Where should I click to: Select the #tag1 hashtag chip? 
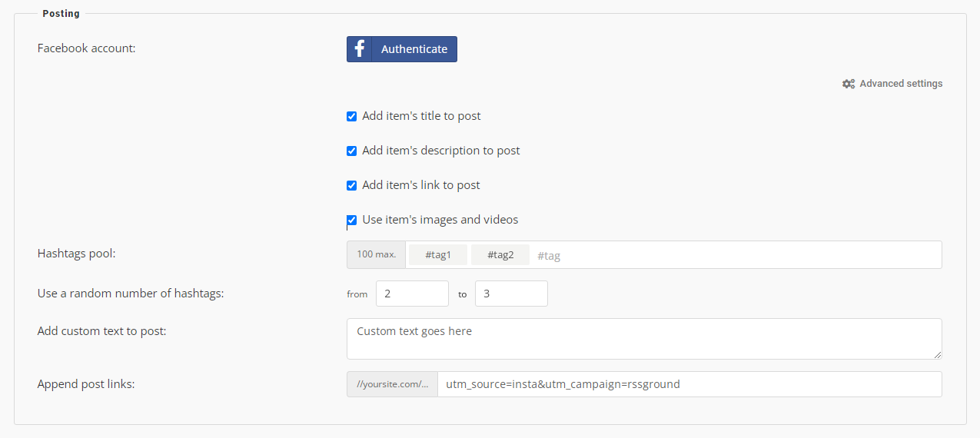[x=438, y=255]
